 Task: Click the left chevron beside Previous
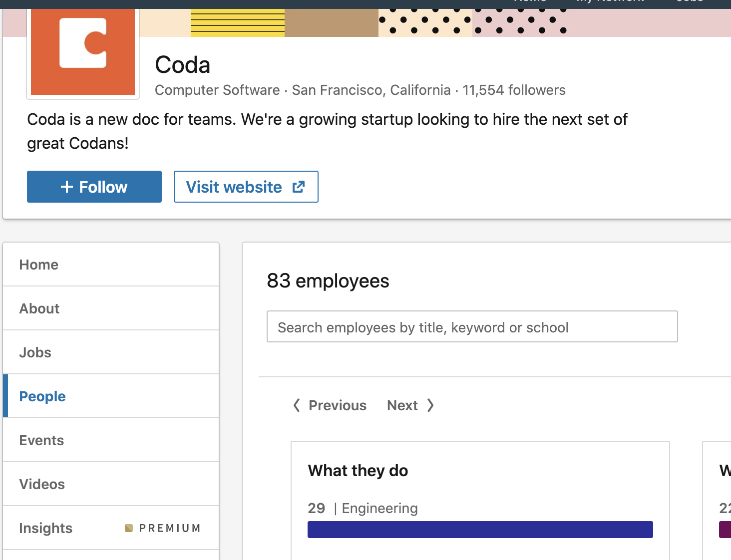(297, 405)
